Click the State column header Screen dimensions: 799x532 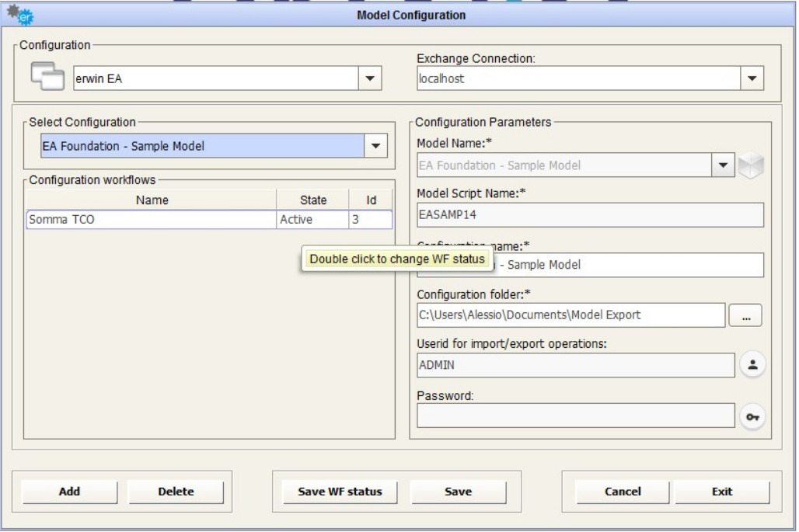[x=312, y=200]
